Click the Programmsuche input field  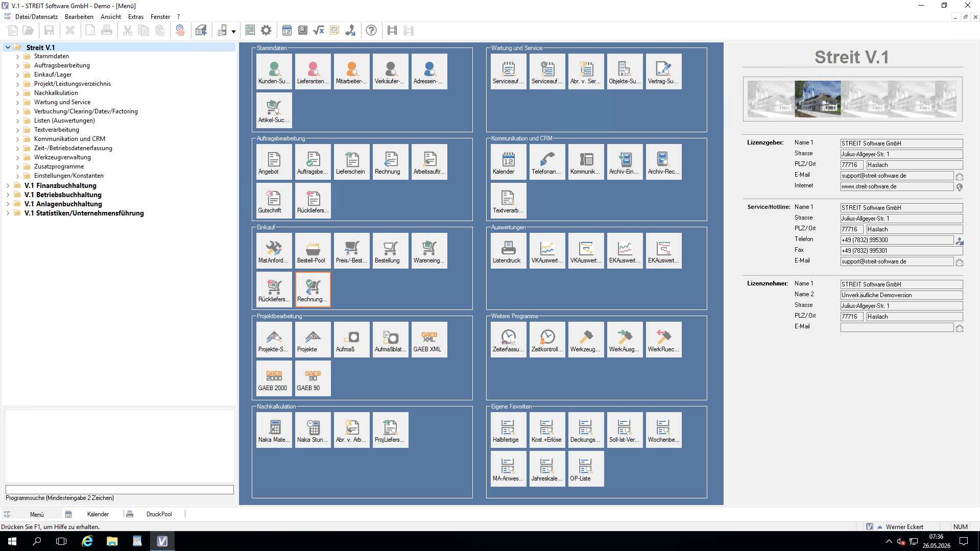pyautogui.click(x=119, y=489)
